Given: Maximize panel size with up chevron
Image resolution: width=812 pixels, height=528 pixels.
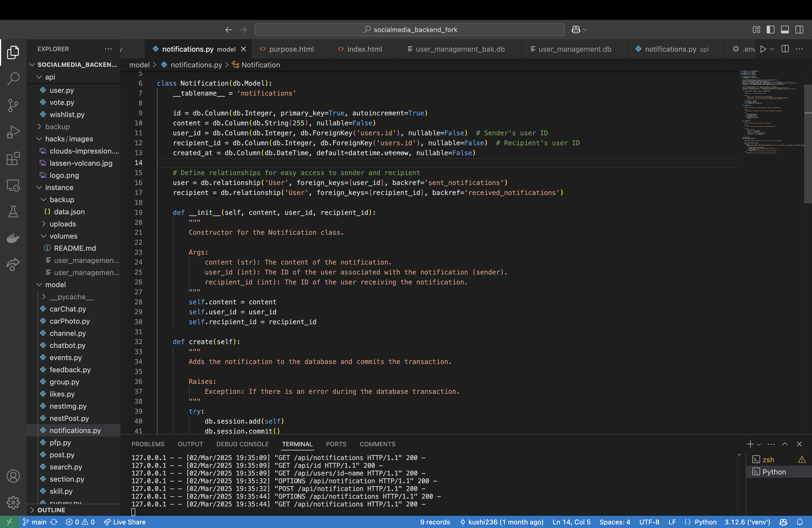Looking at the screenshot, I should (785, 444).
